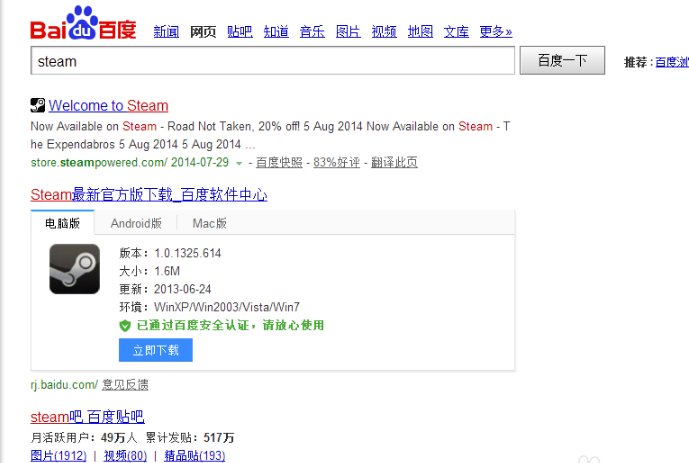Open the Welcome to Steam result
Viewport: 689px width, 463px height.
[x=109, y=105]
